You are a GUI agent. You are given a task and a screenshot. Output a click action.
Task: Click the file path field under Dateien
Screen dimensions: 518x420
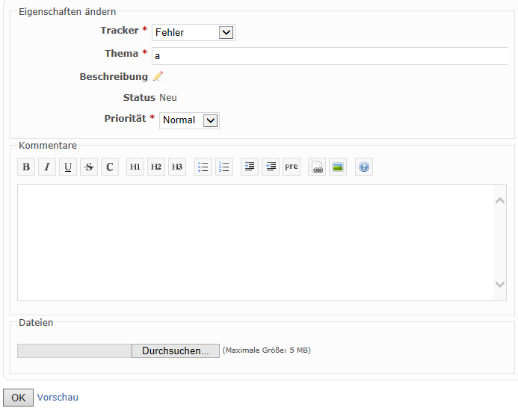[74, 350]
